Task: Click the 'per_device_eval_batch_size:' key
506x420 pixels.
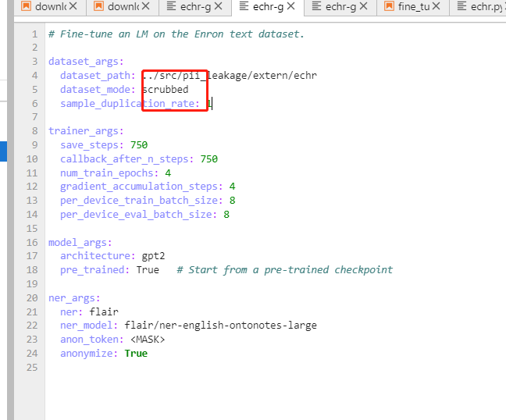Action: (x=139, y=215)
